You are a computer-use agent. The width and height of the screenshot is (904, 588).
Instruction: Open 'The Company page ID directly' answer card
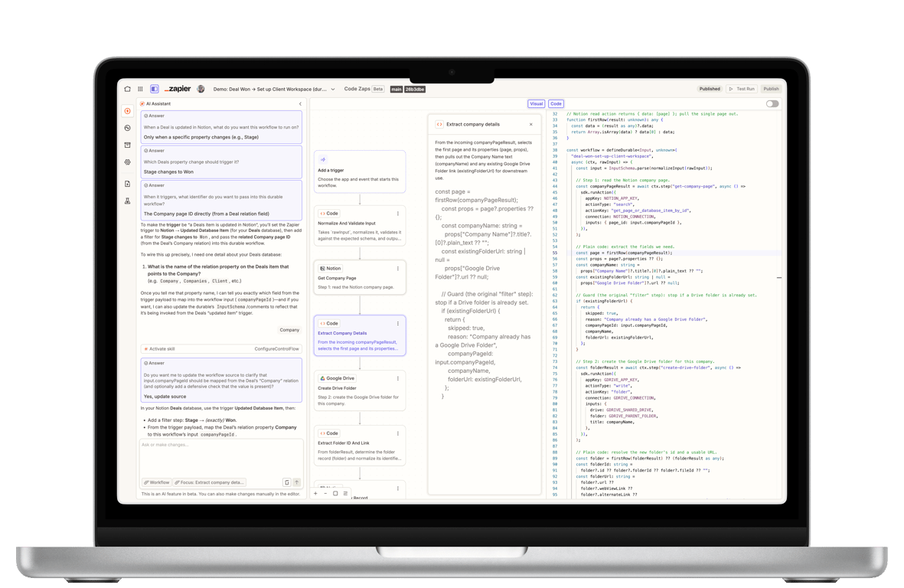pyautogui.click(x=221, y=200)
